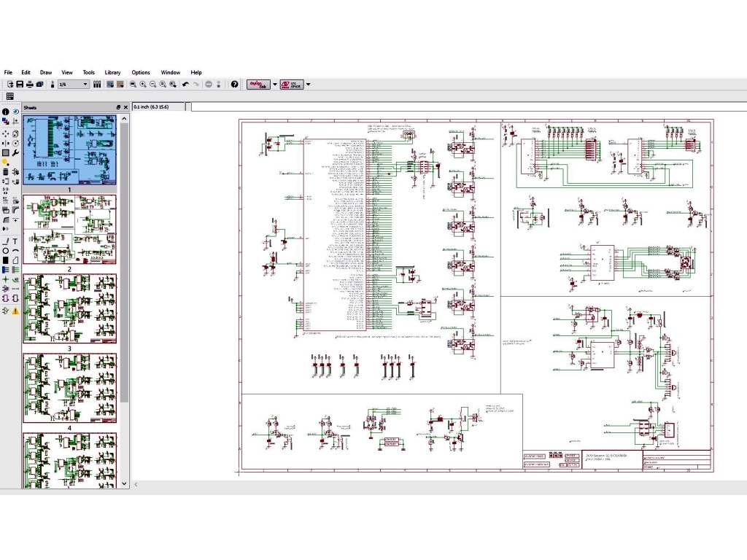Click the wrench Change tool icon

click(15, 152)
